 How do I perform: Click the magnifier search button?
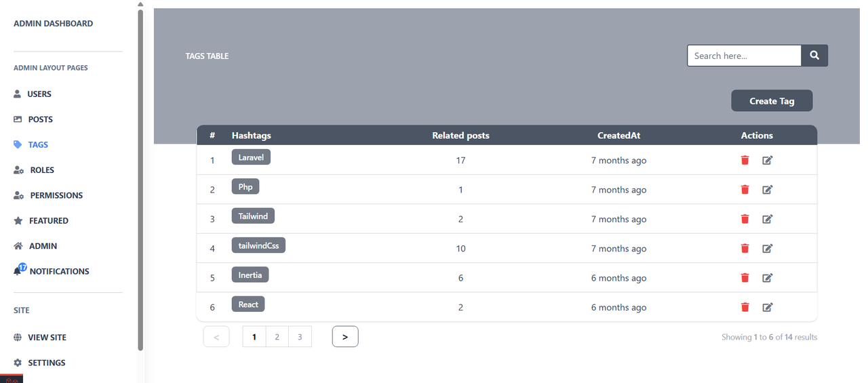[814, 56]
